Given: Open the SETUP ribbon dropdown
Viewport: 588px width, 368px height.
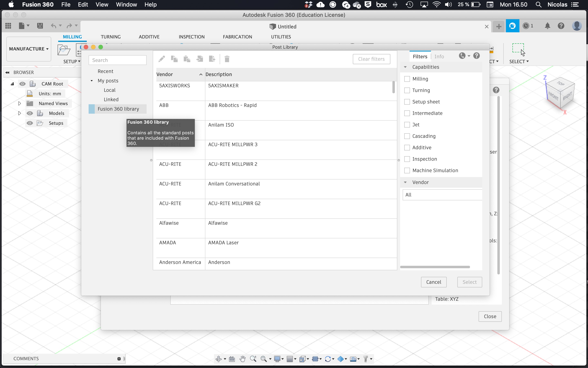Looking at the screenshot, I should (72, 62).
